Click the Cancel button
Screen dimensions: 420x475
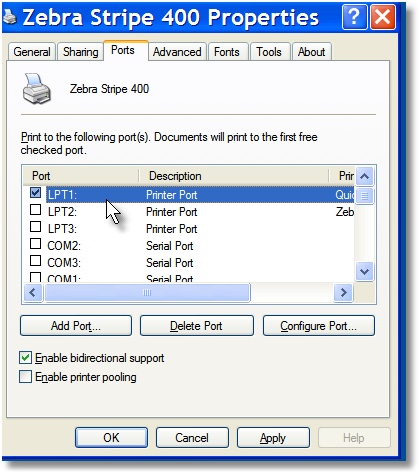click(x=192, y=438)
